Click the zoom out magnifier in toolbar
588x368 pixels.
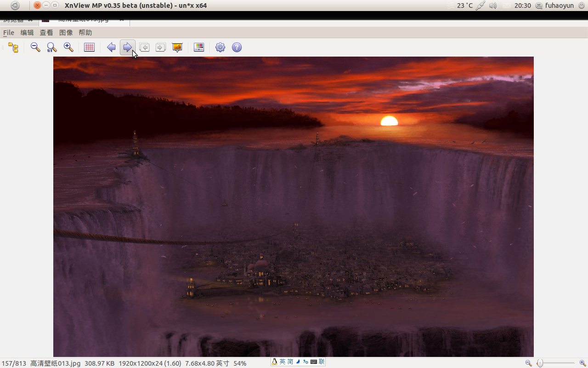pos(35,47)
